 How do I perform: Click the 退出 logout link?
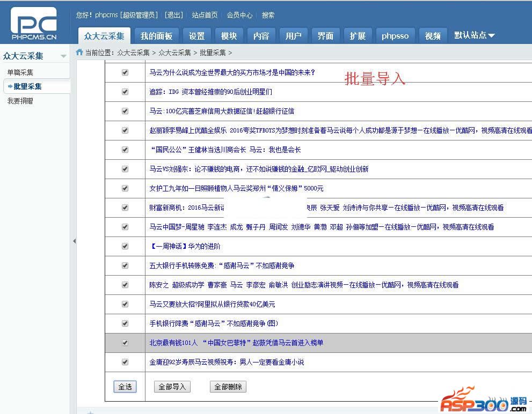tap(174, 15)
